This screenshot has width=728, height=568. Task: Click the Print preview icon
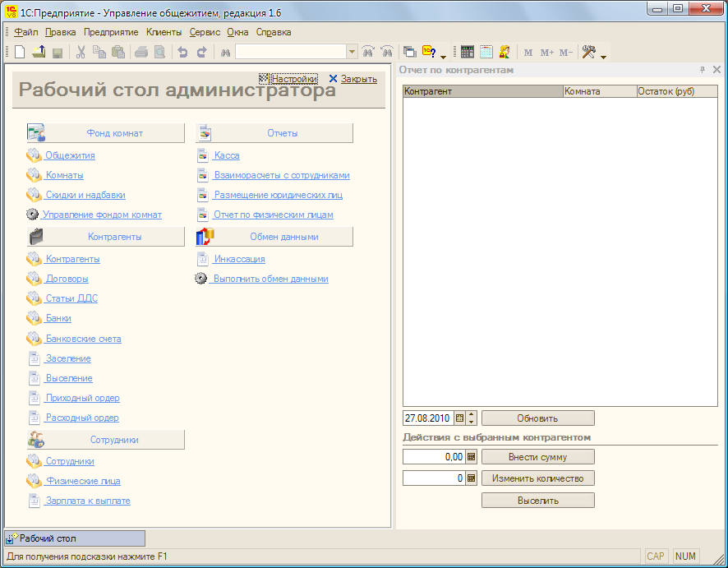tap(159, 52)
